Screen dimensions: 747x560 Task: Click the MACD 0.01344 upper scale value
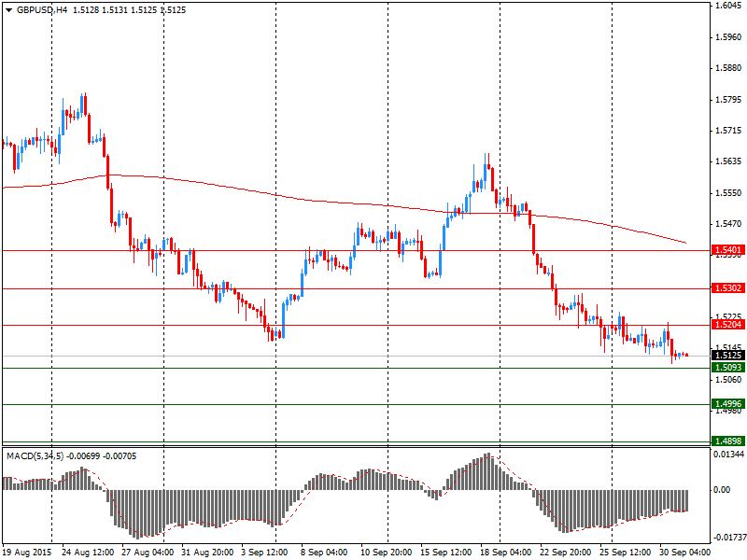(x=729, y=455)
